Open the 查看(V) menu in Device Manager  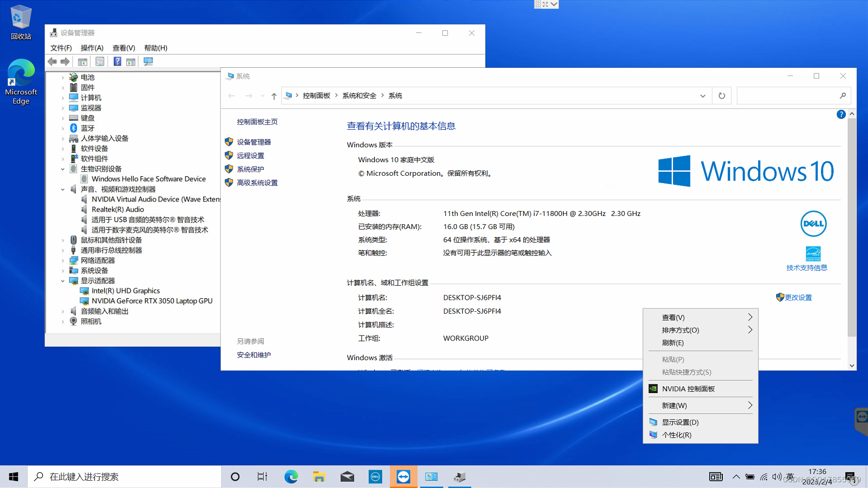pos(124,48)
